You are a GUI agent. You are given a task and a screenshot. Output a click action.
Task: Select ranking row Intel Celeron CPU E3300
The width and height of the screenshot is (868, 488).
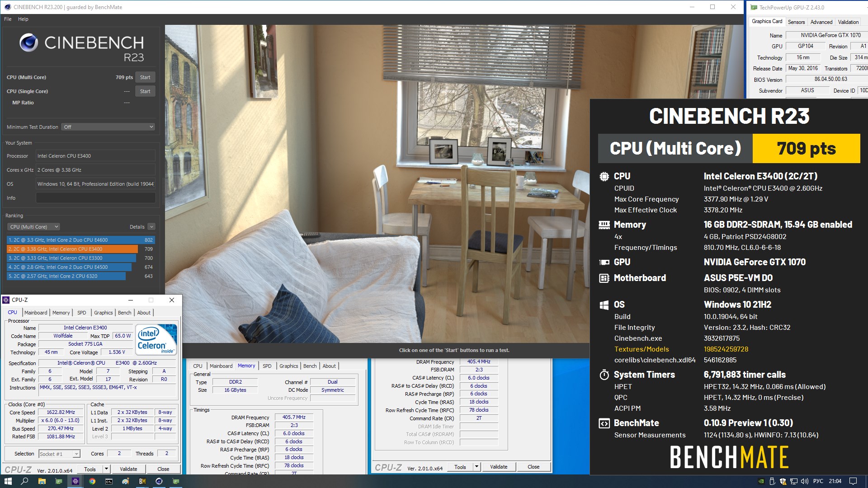click(81, 258)
